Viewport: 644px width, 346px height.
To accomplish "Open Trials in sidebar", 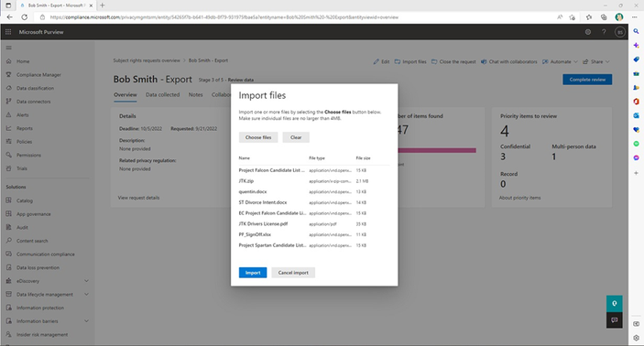I will tap(22, 168).
